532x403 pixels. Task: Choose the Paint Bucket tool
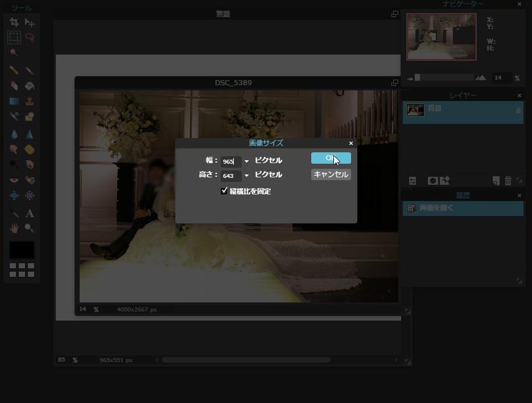coord(30,86)
